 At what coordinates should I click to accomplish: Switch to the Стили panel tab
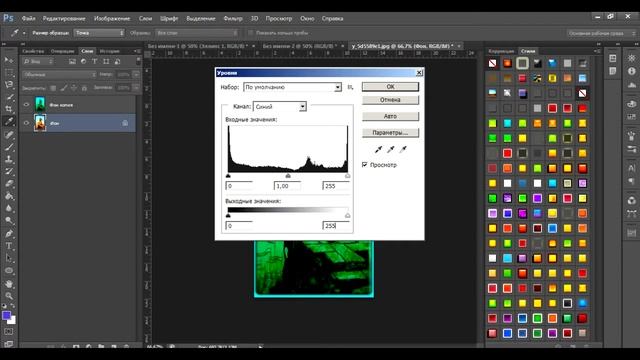528,51
